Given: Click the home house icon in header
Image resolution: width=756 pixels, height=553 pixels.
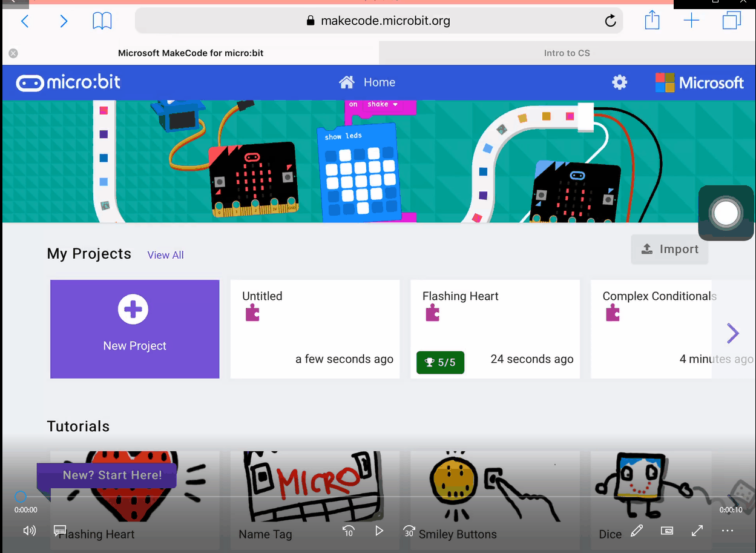Looking at the screenshot, I should click(x=347, y=82).
